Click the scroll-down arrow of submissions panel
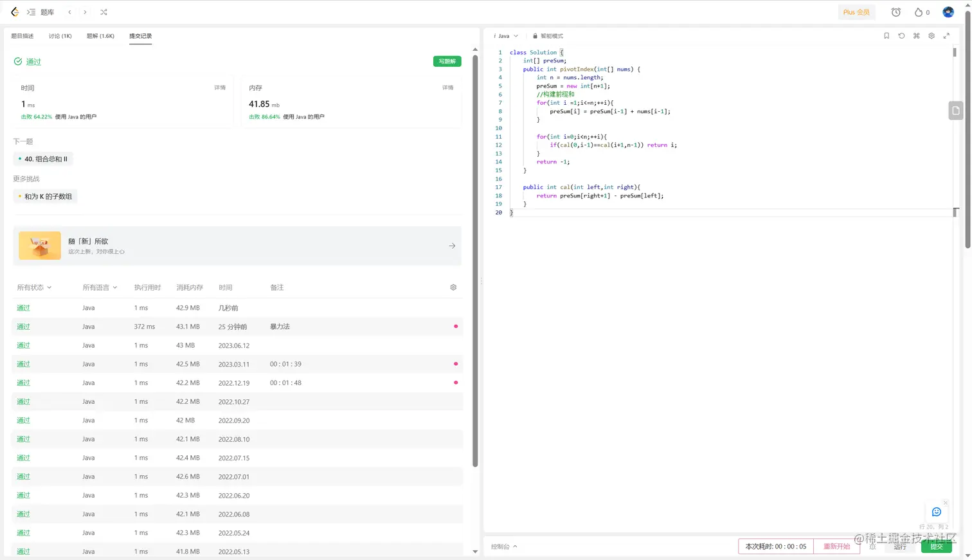Viewport: 972px width, 560px height. pos(475,552)
